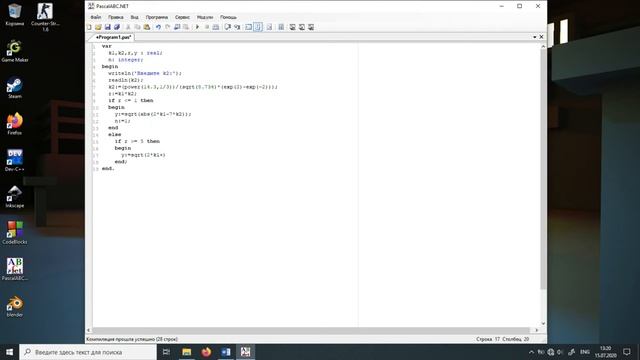Open the Вид menu

coord(134,17)
